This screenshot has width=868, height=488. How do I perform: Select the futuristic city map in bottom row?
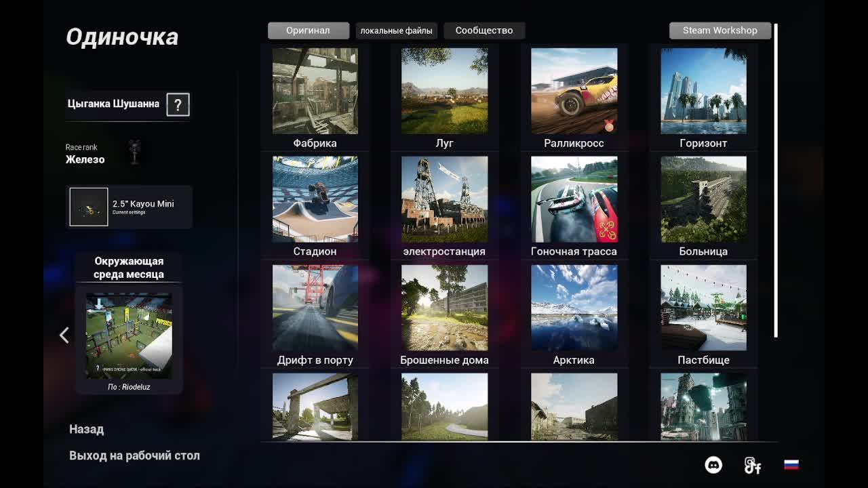pos(703,407)
